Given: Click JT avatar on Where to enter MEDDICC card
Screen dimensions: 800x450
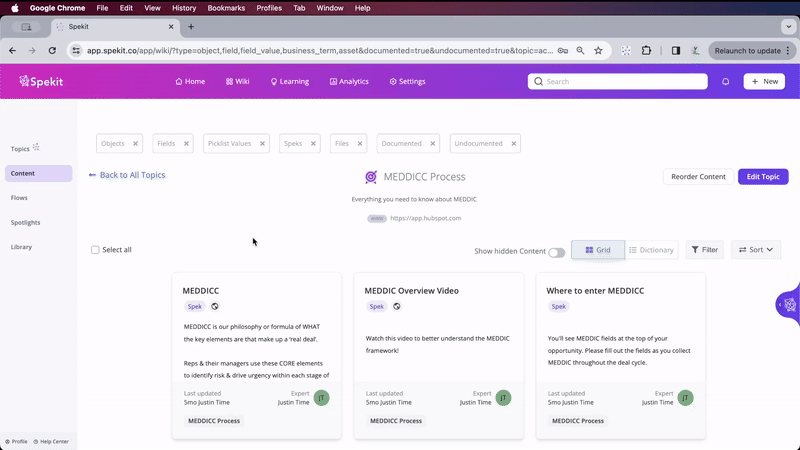Looking at the screenshot, I should tap(685, 397).
